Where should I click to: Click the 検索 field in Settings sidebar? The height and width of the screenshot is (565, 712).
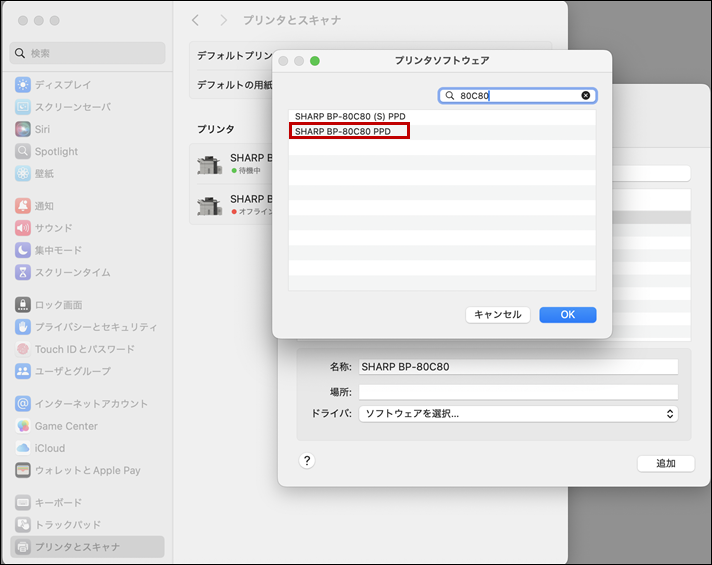tap(87, 53)
